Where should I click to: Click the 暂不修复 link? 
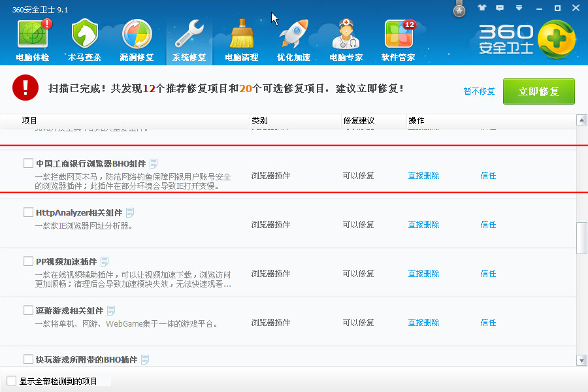coord(479,91)
